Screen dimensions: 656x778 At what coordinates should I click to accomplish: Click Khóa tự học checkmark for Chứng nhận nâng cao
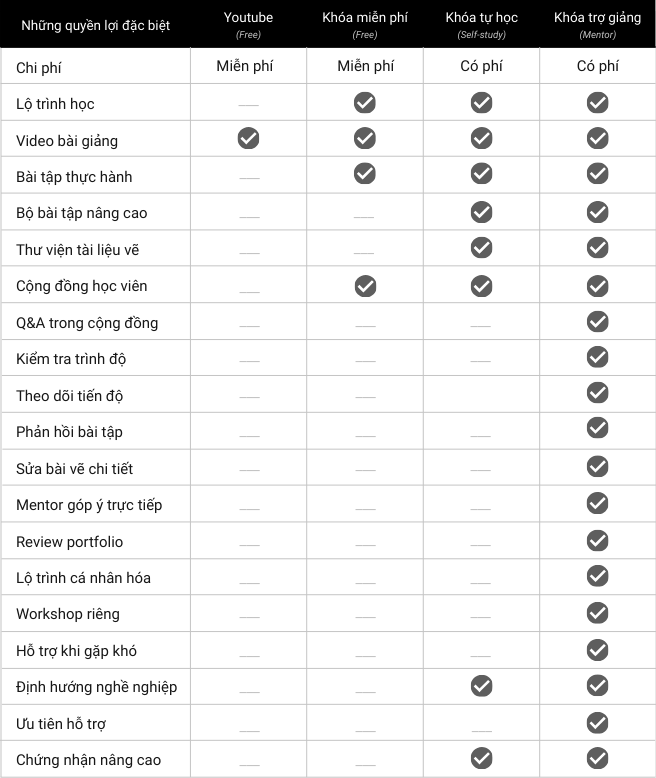tap(481, 759)
